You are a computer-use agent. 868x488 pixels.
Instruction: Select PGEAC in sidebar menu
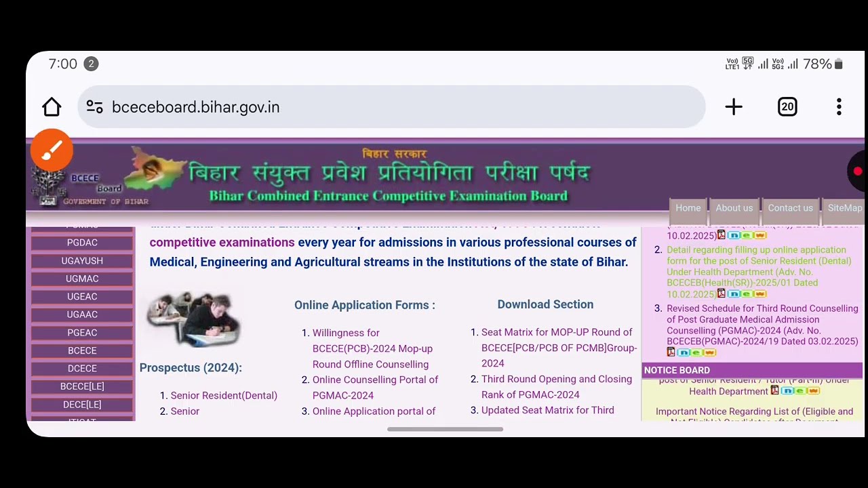(82, 333)
